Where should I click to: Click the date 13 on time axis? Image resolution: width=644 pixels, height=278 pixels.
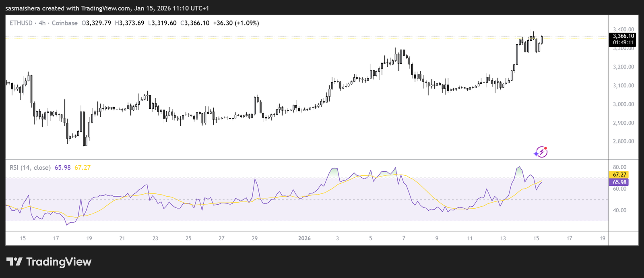[x=503, y=239]
